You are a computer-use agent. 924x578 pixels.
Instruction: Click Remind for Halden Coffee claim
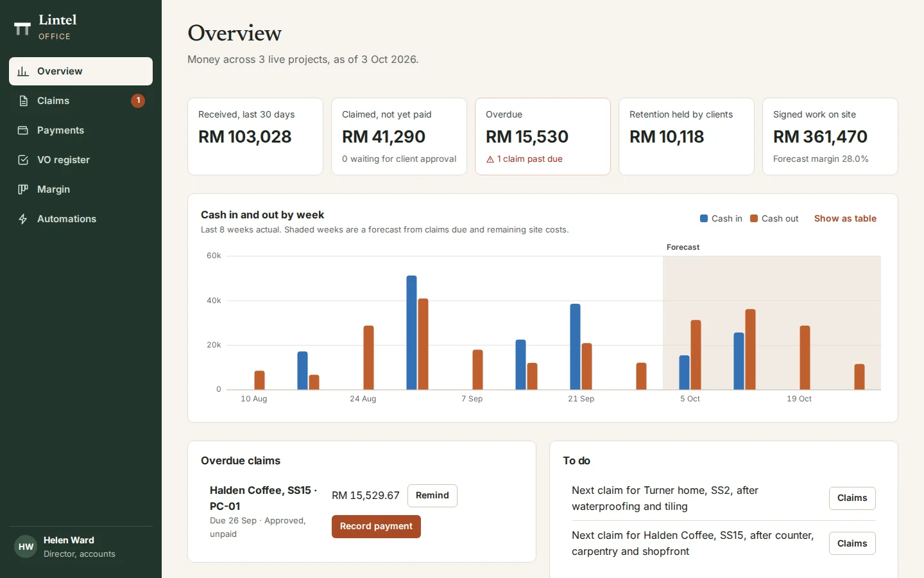pos(432,496)
